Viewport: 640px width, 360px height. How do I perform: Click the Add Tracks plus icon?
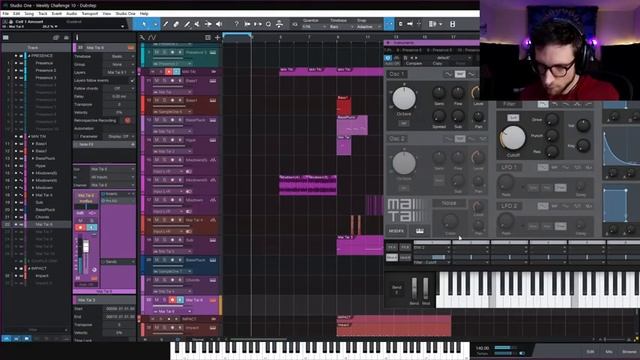(x=217, y=38)
